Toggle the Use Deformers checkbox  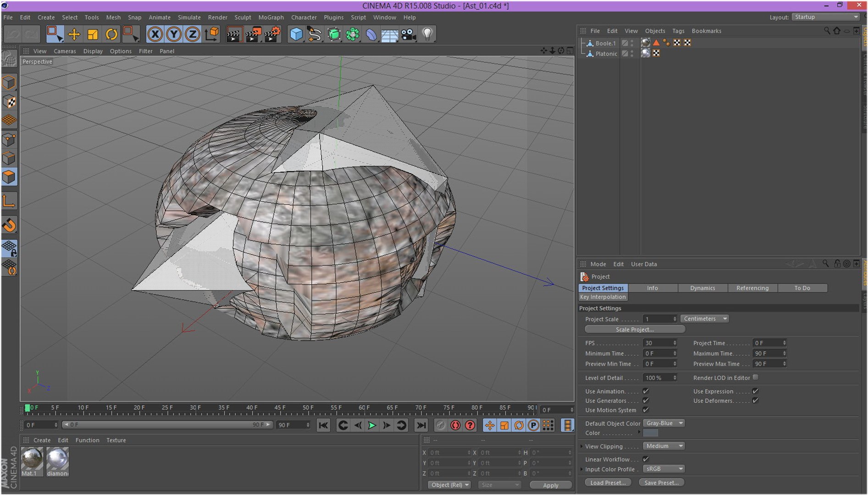click(x=755, y=401)
